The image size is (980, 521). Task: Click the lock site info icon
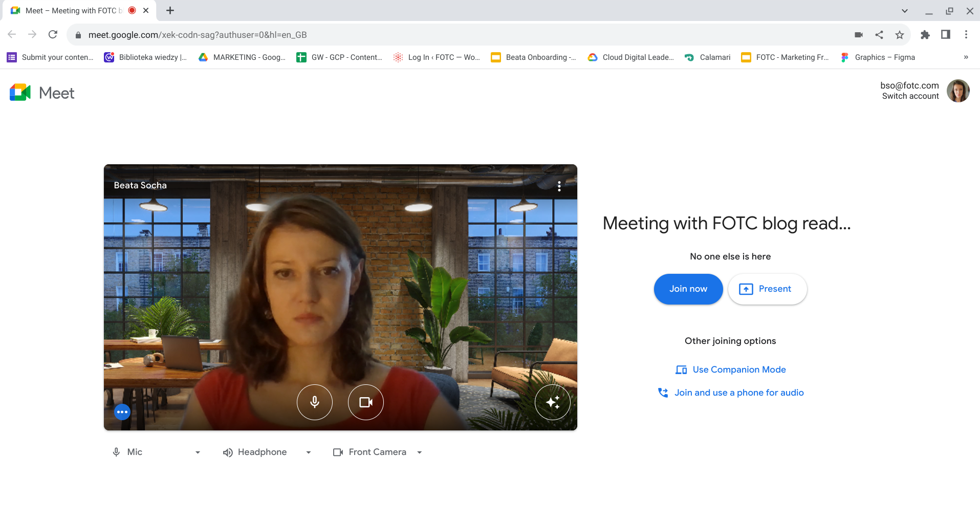point(78,35)
